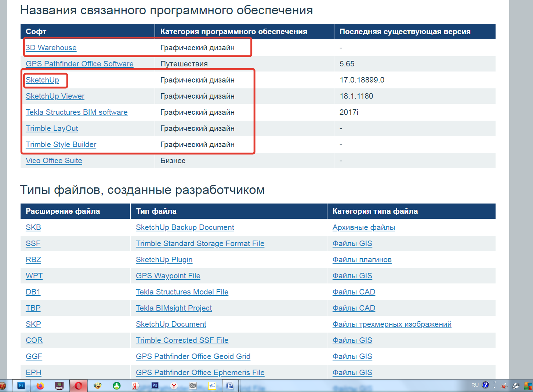This screenshot has height=392, width=533.
Task: Open the SketchUp Viewer link
Action: 55,96
